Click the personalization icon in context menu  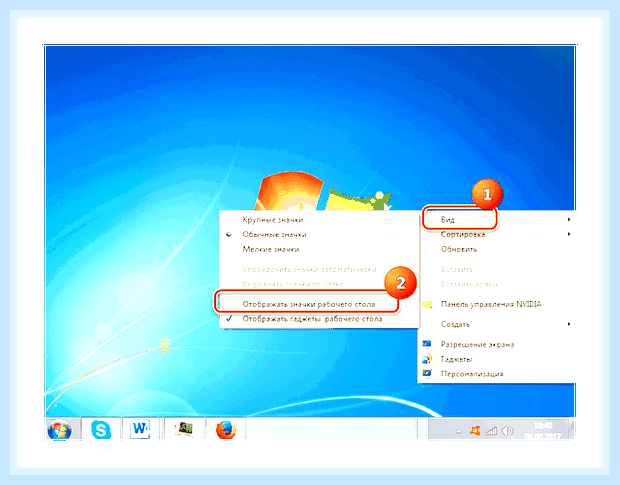(427, 374)
